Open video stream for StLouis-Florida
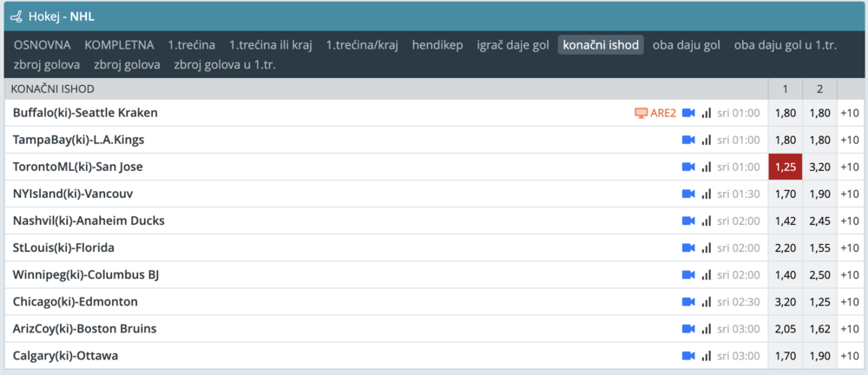The image size is (868, 375). click(688, 247)
